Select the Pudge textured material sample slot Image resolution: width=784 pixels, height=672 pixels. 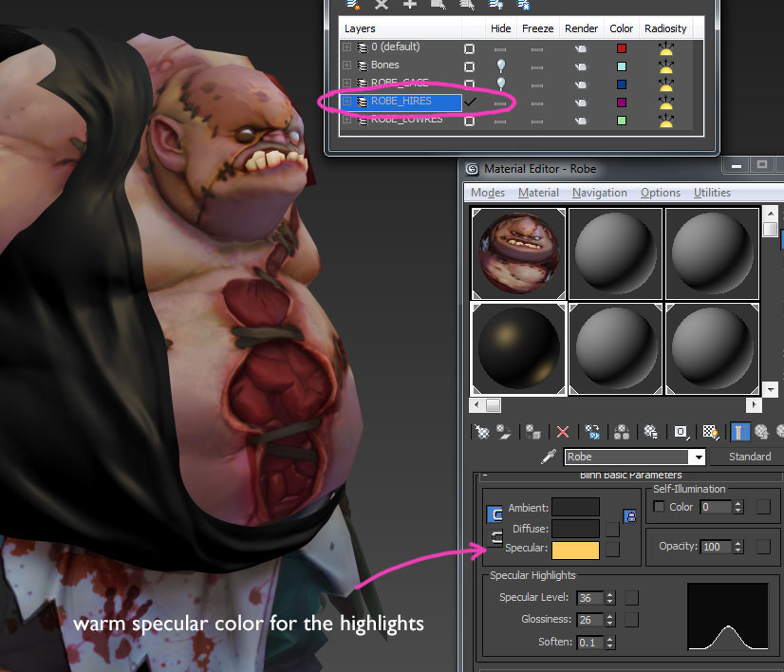click(518, 253)
